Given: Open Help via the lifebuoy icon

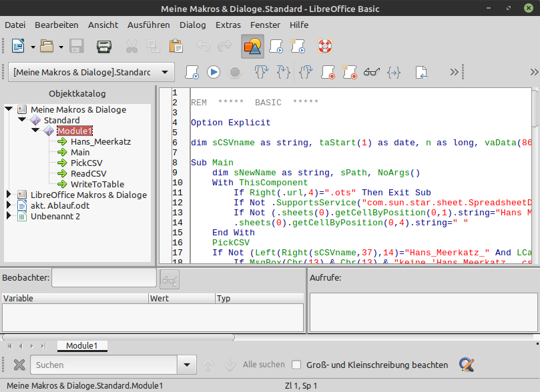Looking at the screenshot, I should (x=325, y=46).
